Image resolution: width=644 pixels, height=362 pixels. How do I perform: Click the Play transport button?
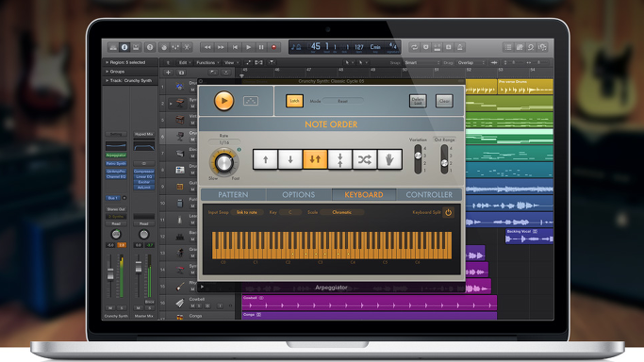click(x=248, y=47)
